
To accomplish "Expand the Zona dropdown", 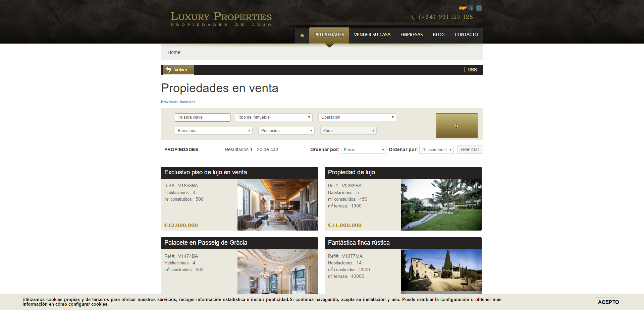I will coord(348,131).
